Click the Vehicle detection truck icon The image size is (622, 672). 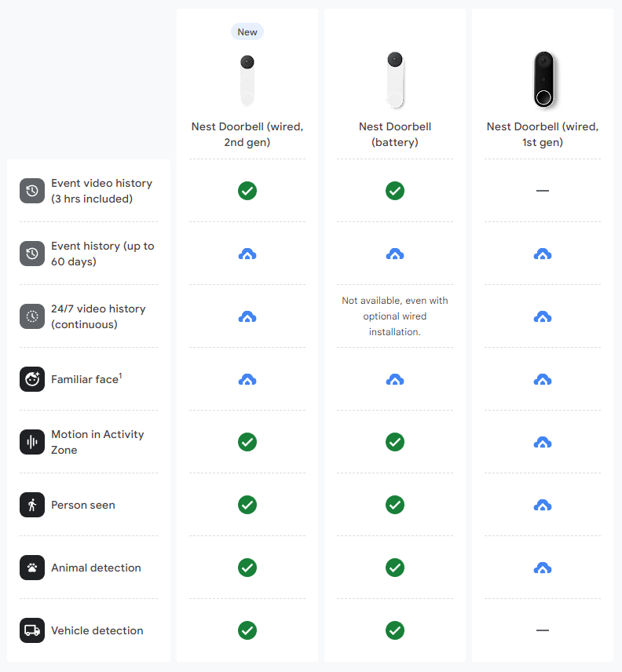tap(32, 630)
